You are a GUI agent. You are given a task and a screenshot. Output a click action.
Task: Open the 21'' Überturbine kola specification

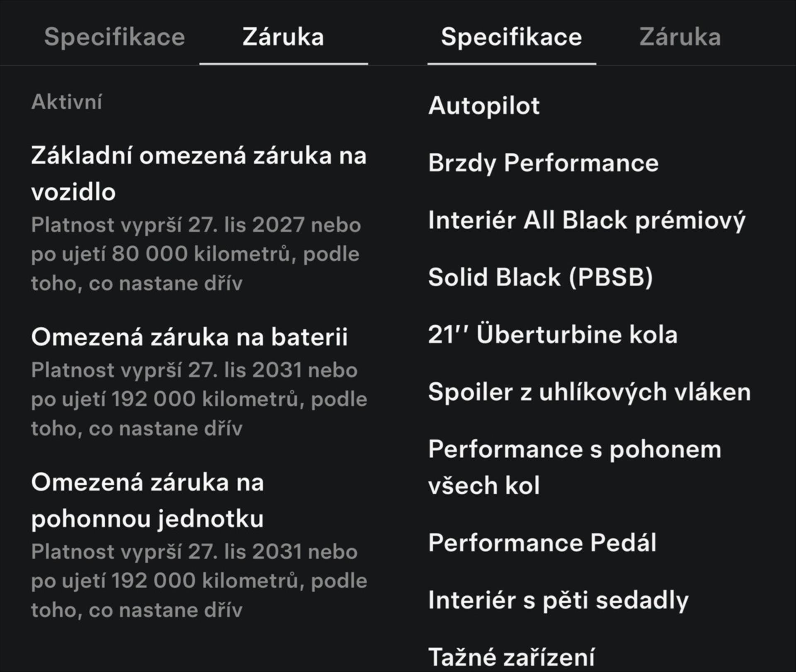click(553, 336)
